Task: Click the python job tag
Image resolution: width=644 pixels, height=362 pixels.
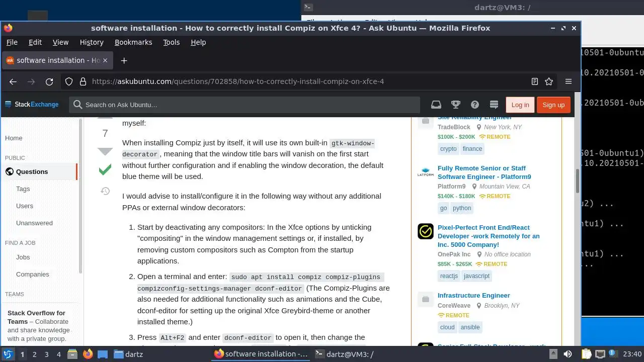Action: [x=462, y=208]
